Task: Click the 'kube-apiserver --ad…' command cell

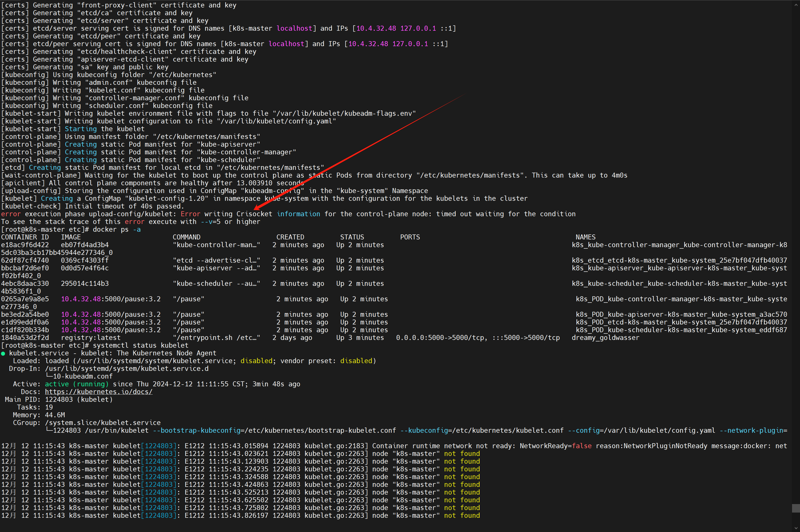Action: (x=217, y=268)
